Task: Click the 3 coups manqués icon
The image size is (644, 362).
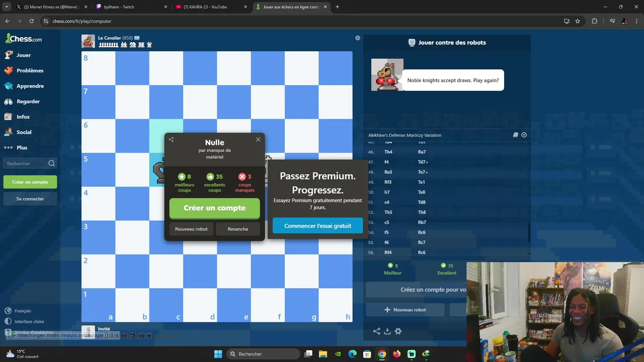Action: click(x=242, y=176)
